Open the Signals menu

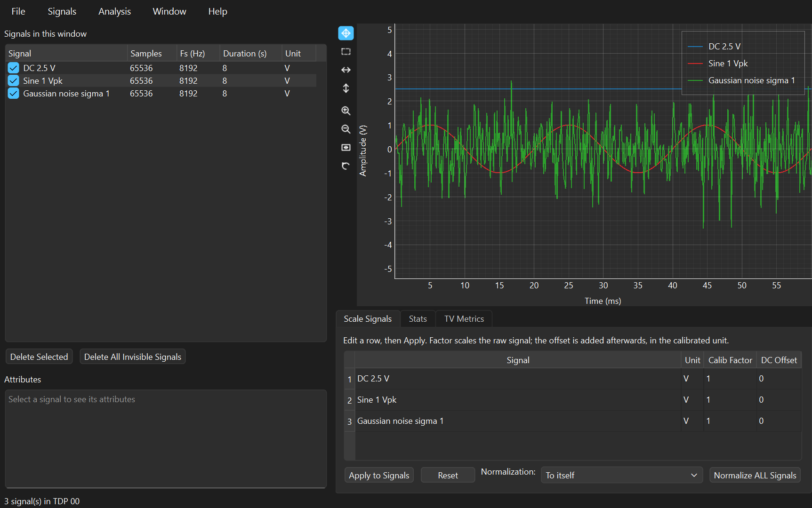(62, 11)
